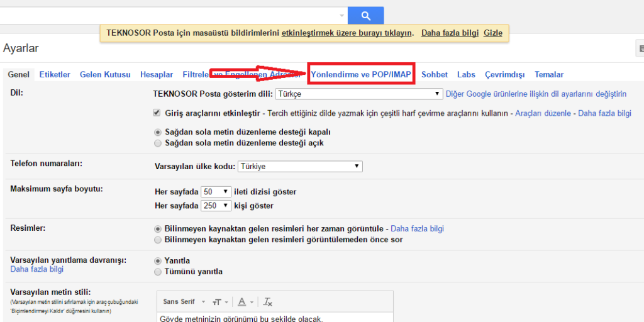The width and height of the screenshot is (644, 322).
Task: Click the text color A icon
Action: pos(242,302)
